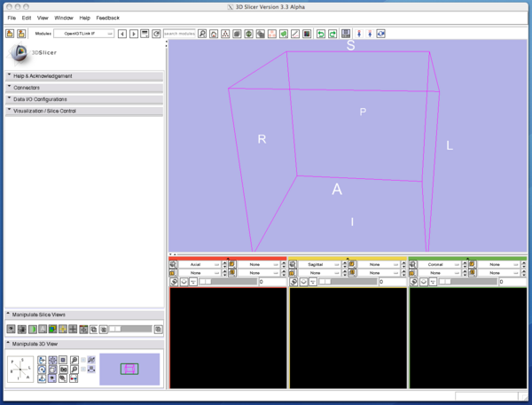The image size is (532, 405).
Task: Open the Modules dropdown showing OpenIGTLink IF
Action: [83, 34]
